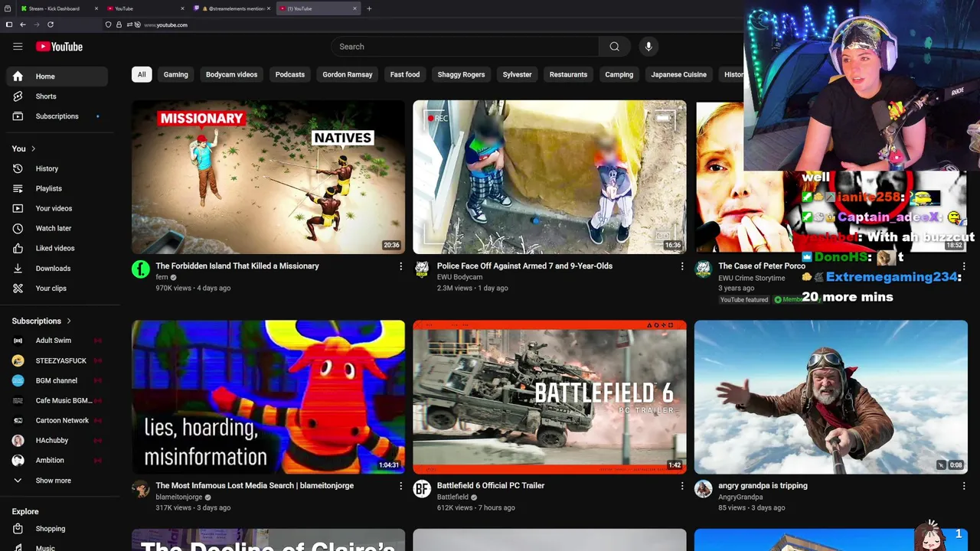Open Subscriptions in the sidebar
This screenshot has width=980, height=551.
click(x=57, y=116)
